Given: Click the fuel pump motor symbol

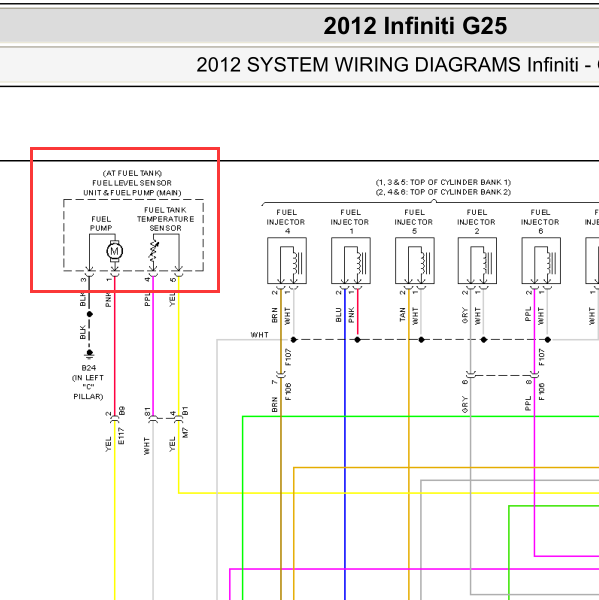Looking at the screenshot, I should tap(114, 251).
